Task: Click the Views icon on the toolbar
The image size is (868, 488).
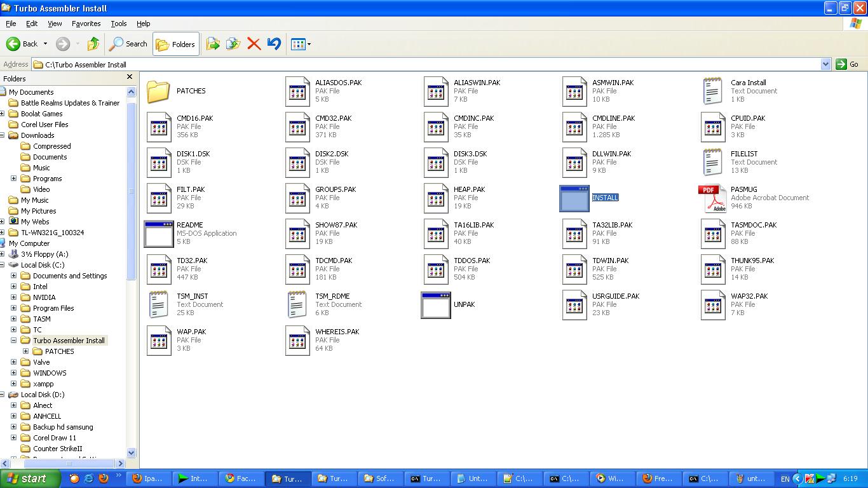Action: click(x=296, y=44)
